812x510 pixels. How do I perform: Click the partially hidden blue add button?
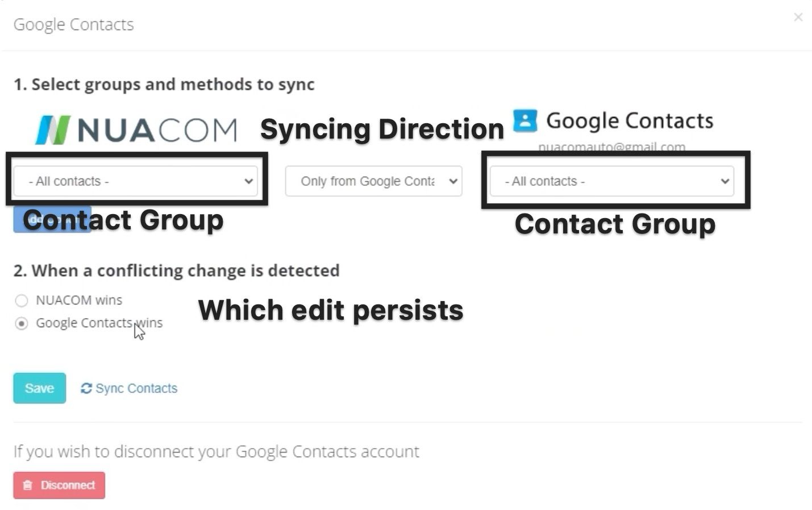(52, 219)
